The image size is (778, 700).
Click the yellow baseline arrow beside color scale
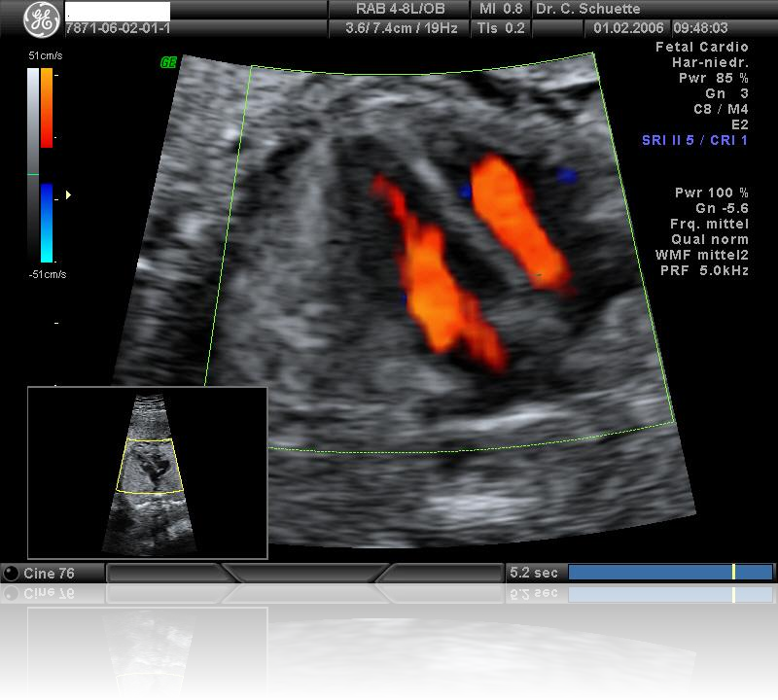[68, 195]
